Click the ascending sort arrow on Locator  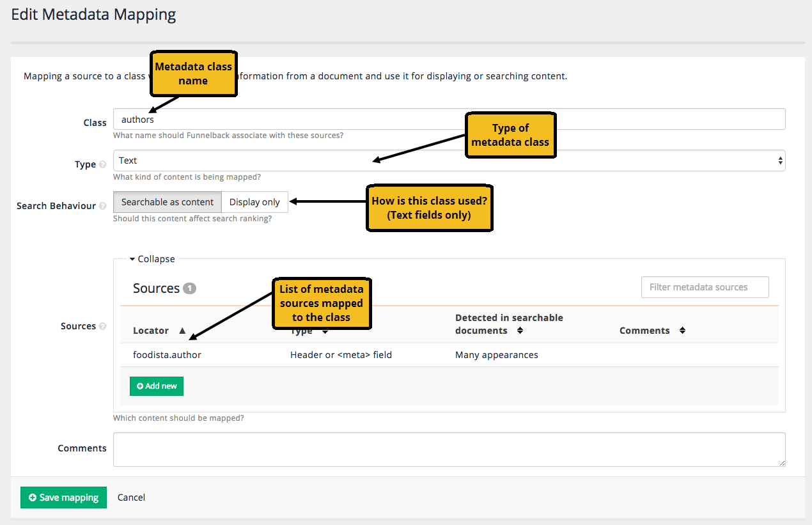click(182, 331)
